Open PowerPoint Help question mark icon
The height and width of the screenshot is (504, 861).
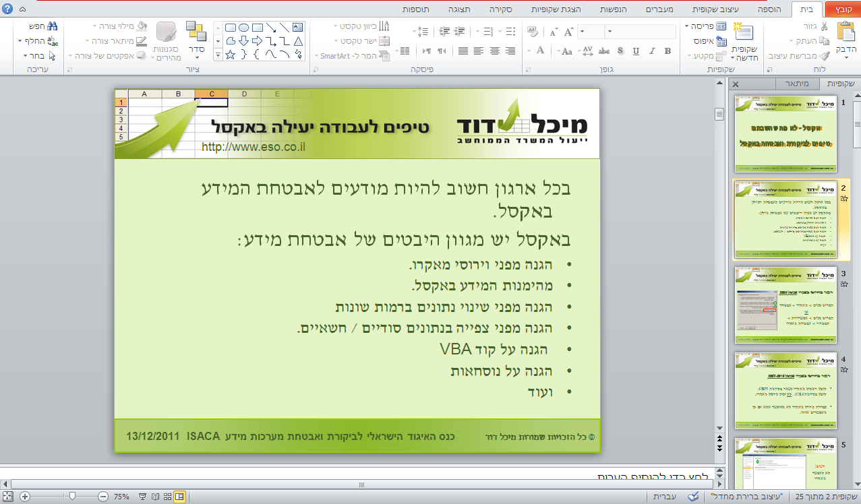7,9
